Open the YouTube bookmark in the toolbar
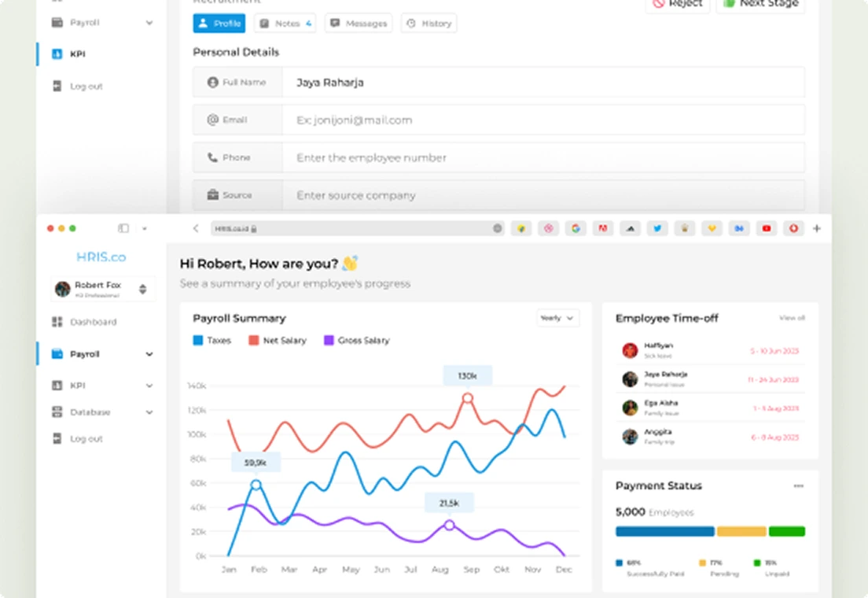868x598 pixels. [x=766, y=228]
